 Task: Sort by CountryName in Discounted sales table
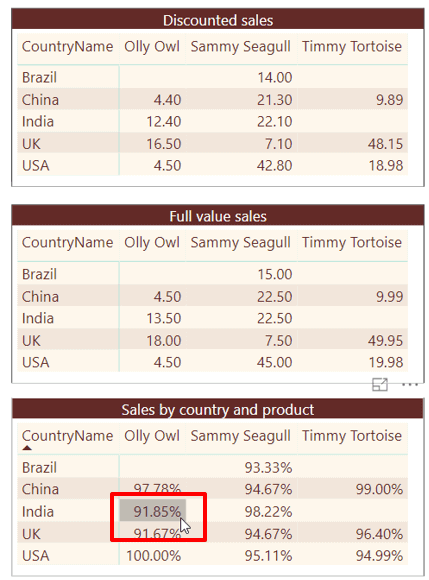click(67, 47)
